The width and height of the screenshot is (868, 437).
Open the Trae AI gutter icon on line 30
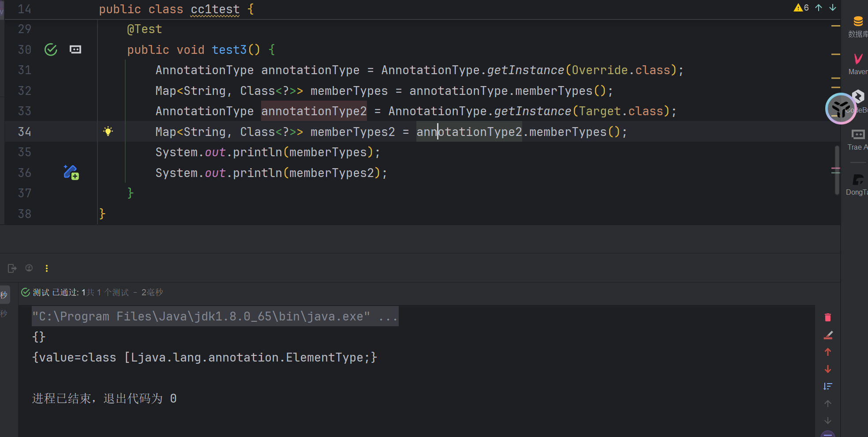pyautogui.click(x=75, y=50)
